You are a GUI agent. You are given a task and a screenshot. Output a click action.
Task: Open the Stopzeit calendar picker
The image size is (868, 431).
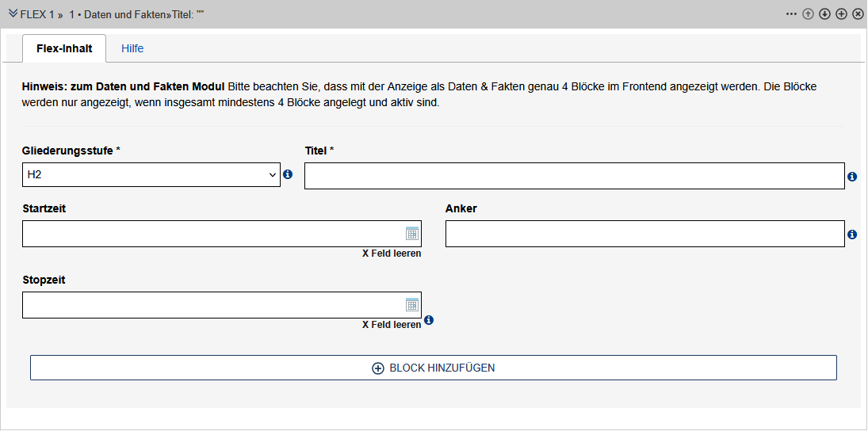[411, 304]
